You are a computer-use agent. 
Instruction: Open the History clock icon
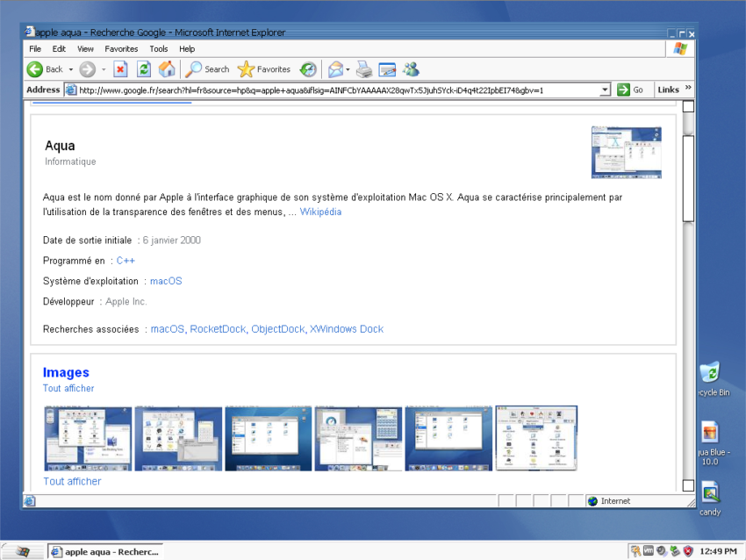pos(308,69)
